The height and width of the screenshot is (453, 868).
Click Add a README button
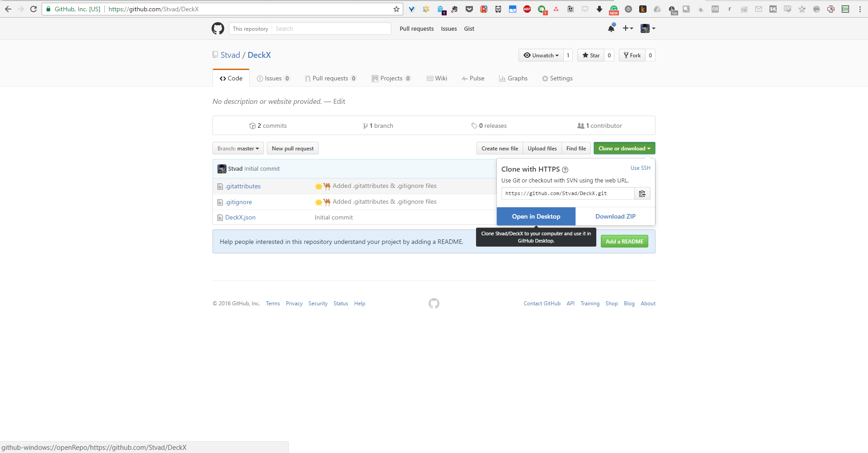(x=624, y=241)
